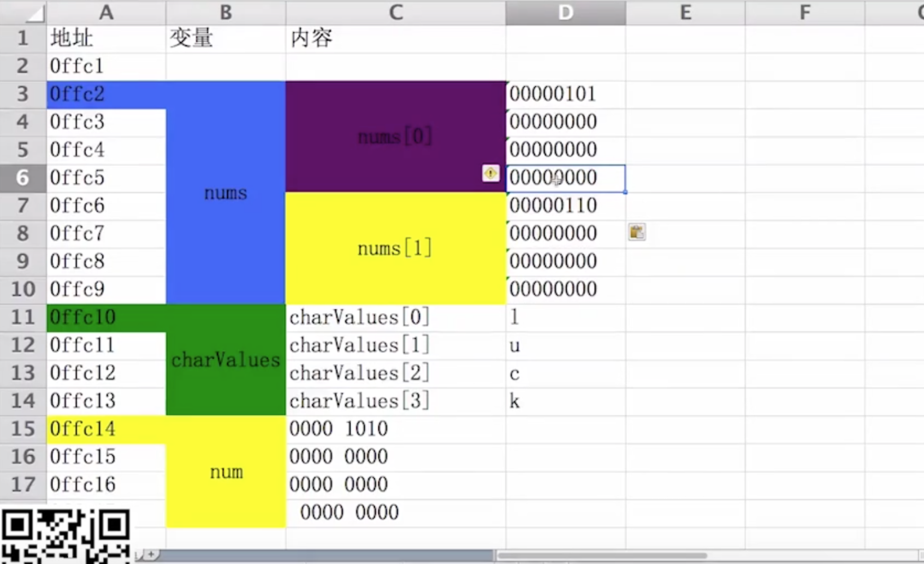Click cell with 内容 header
The image size is (924, 564).
[396, 38]
